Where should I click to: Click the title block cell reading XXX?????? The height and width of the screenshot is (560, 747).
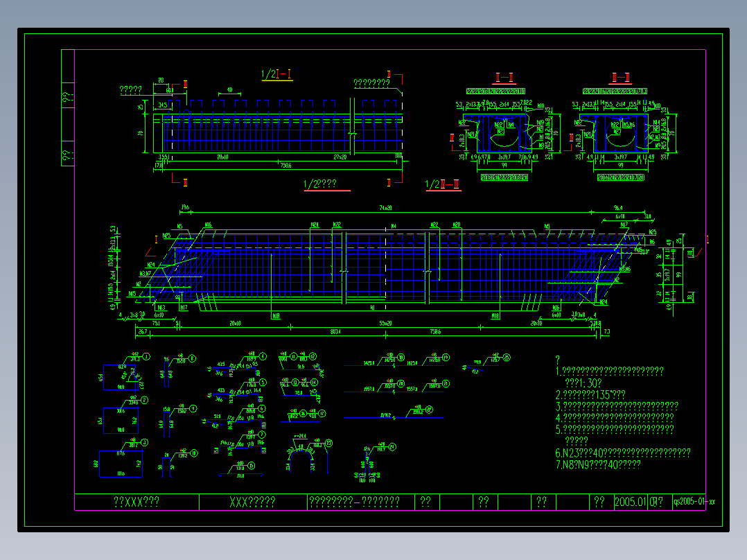(x=252, y=502)
